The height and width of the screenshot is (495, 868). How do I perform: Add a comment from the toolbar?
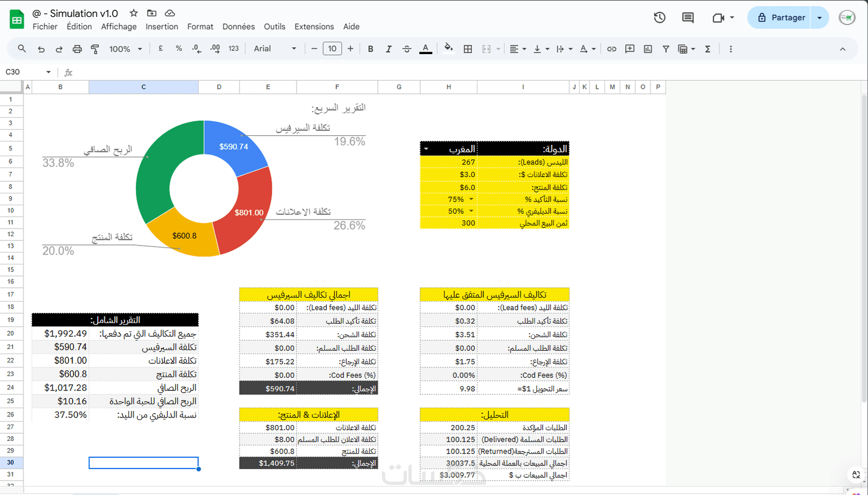pos(630,49)
